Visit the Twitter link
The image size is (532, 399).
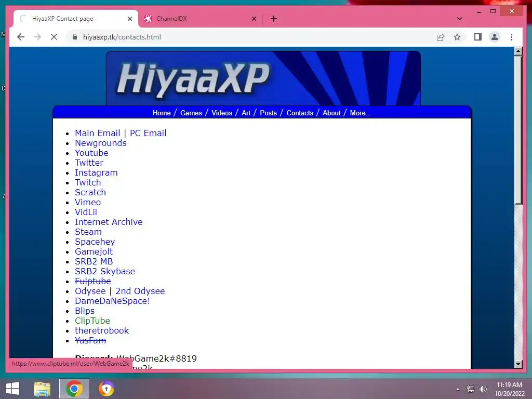[89, 163]
